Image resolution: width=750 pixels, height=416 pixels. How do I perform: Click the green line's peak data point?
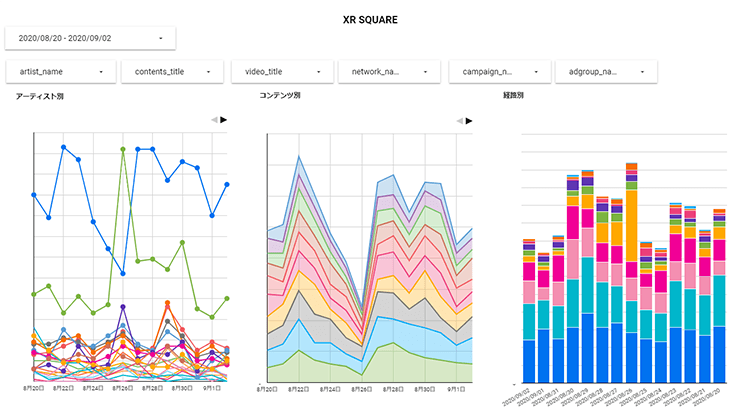[122, 150]
